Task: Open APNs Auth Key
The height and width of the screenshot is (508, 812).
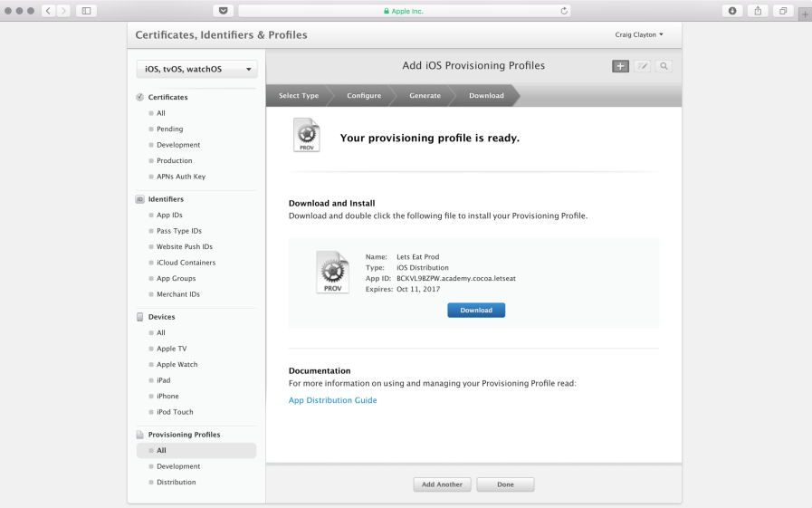Action: [181, 177]
